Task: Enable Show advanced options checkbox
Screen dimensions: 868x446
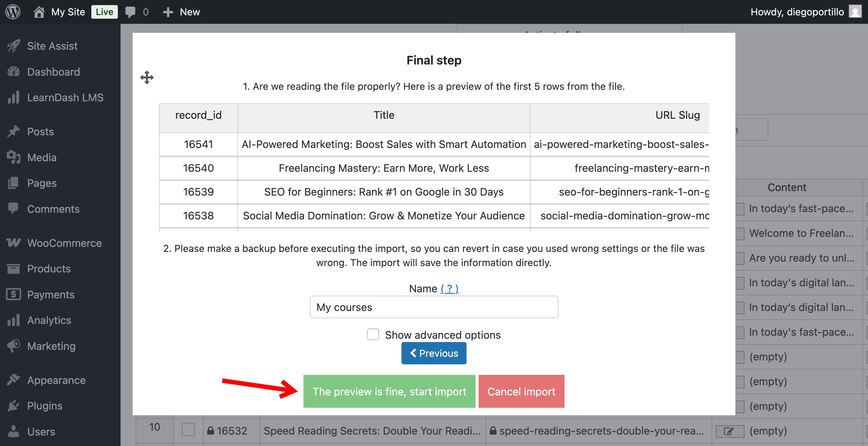Action: (373, 334)
